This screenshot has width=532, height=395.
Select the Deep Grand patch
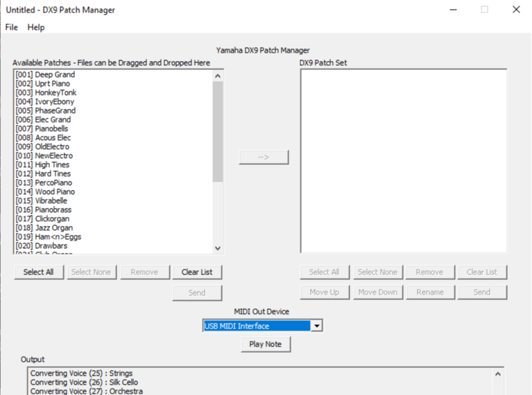tap(45, 75)
